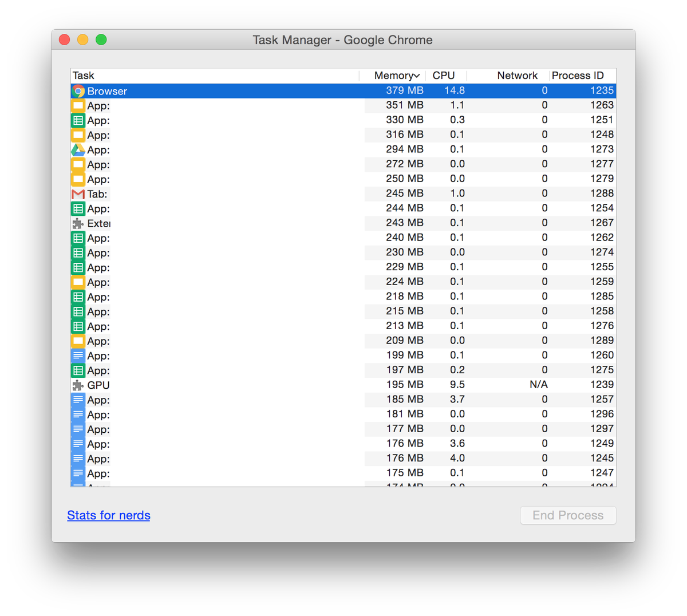This screenshot has width=687, height=616.
Task: Click the Sheets icon for process 1285
Action: click(x=78, y=297)
